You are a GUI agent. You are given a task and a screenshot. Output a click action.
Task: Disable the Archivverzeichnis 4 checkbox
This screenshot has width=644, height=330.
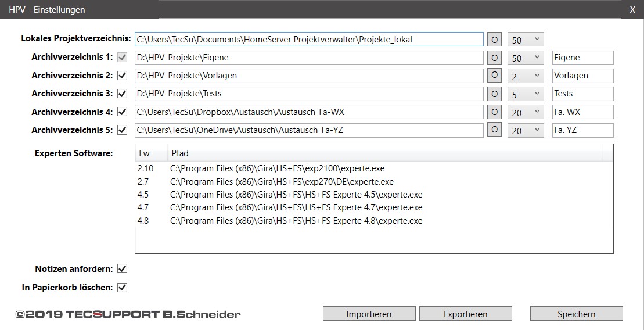click(122, 112)
